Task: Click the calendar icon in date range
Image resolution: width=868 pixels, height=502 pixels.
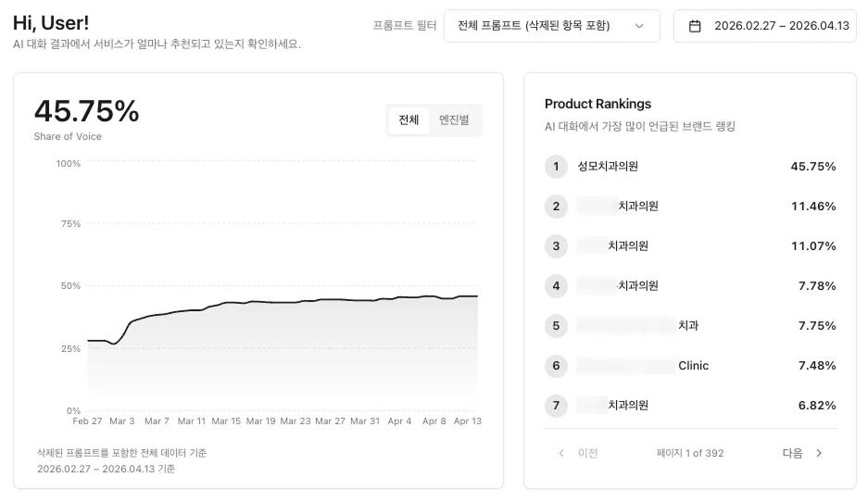Action: [695, 26]
